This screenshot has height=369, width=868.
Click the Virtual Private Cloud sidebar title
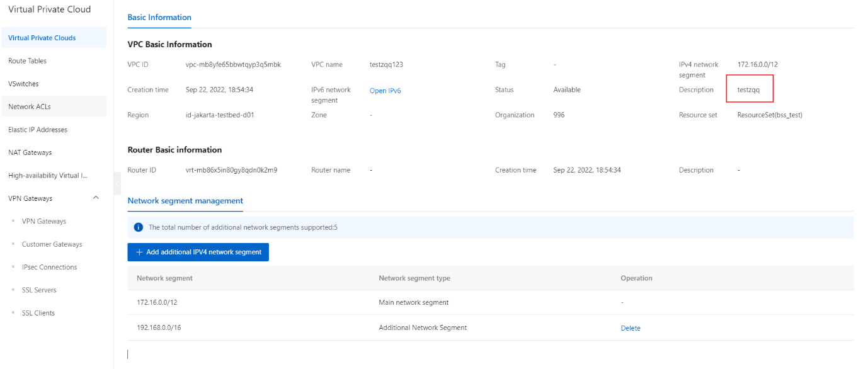50,9
